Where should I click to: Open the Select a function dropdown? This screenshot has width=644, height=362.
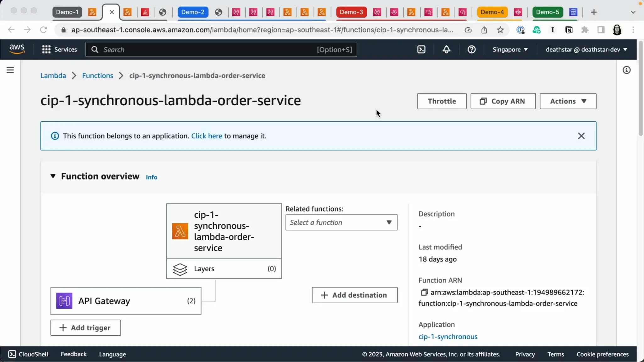[341, 222]
